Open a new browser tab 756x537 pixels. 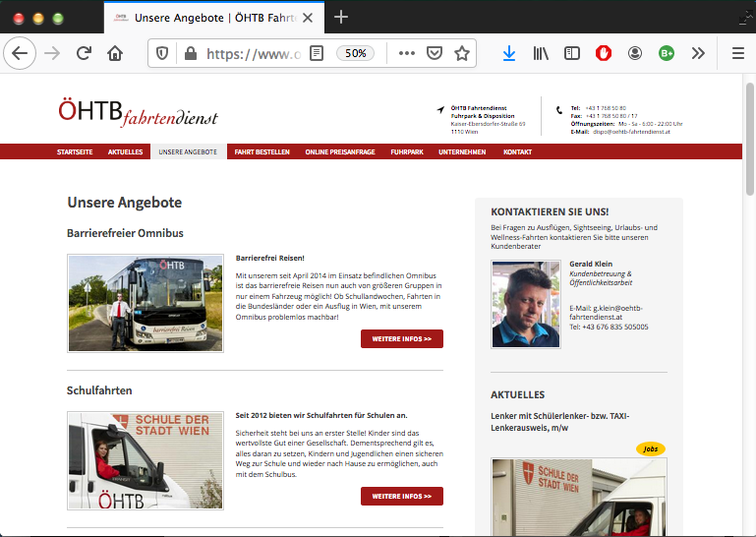[341, 17]
